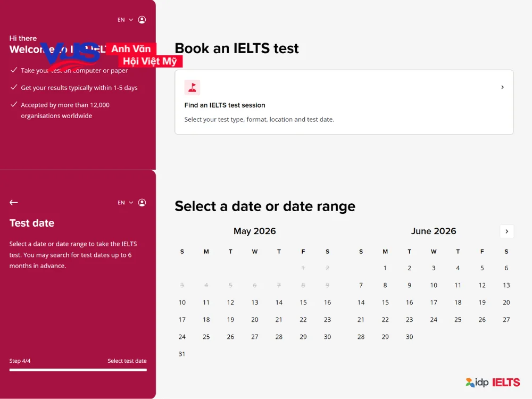Pick May 20 as the test date
Screen dimensions: 532x399
click(255, 320)
